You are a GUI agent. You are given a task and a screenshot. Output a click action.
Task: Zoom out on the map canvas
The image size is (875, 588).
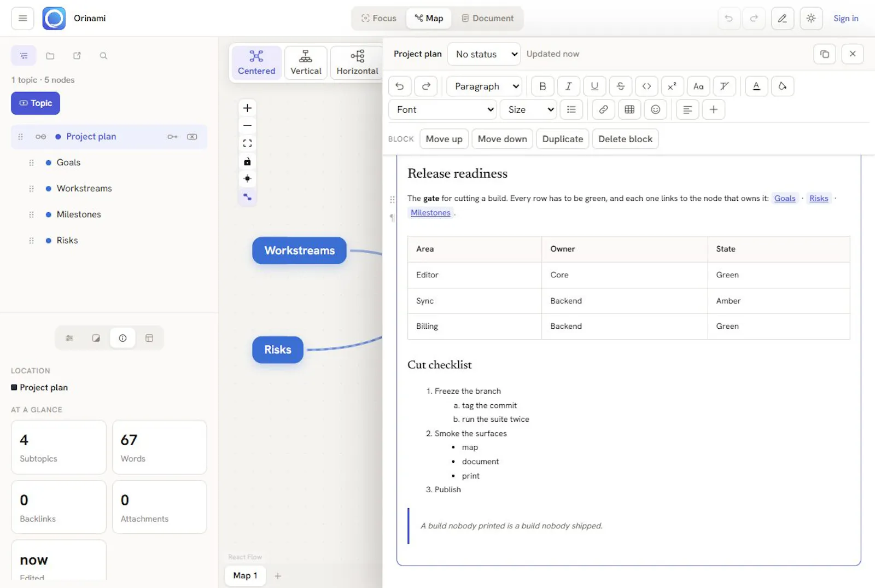(x=247, y=125)
